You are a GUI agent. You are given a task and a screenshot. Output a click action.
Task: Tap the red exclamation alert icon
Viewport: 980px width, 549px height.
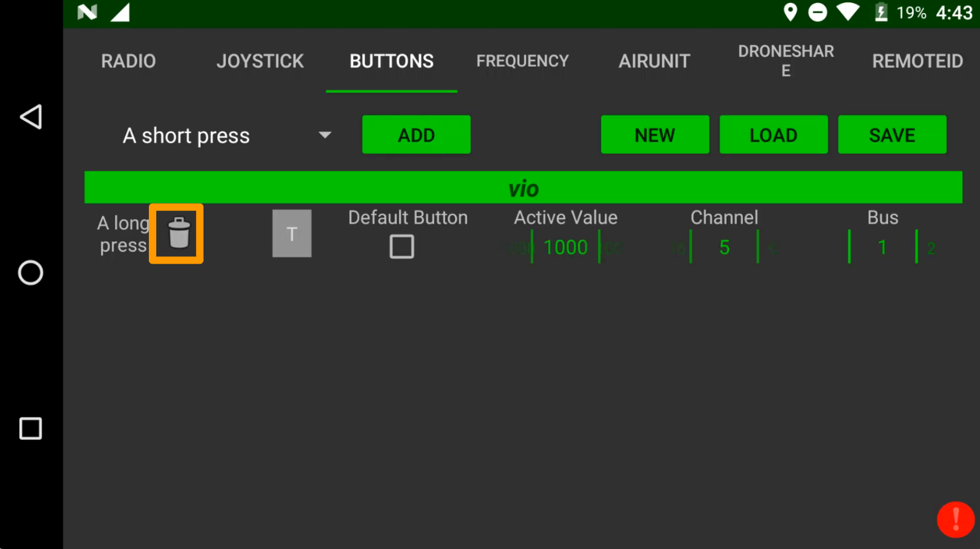pyautogui.click(x=955, y=519)
